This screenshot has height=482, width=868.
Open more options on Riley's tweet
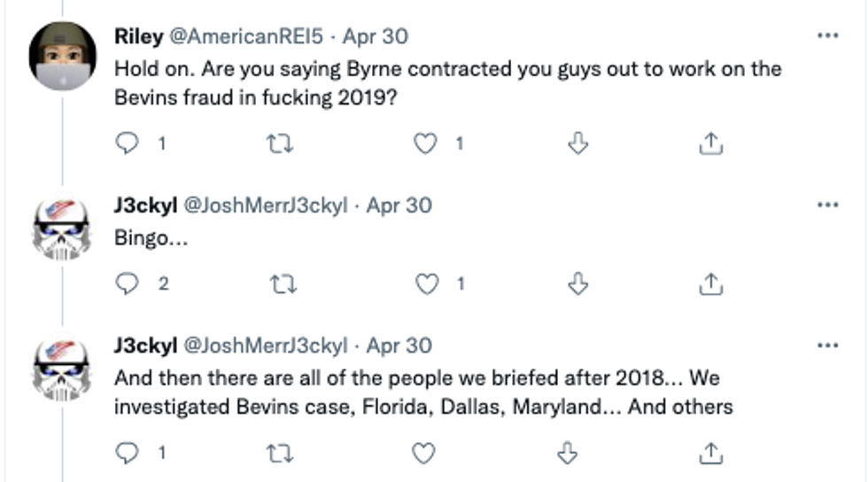pos(827,36)
